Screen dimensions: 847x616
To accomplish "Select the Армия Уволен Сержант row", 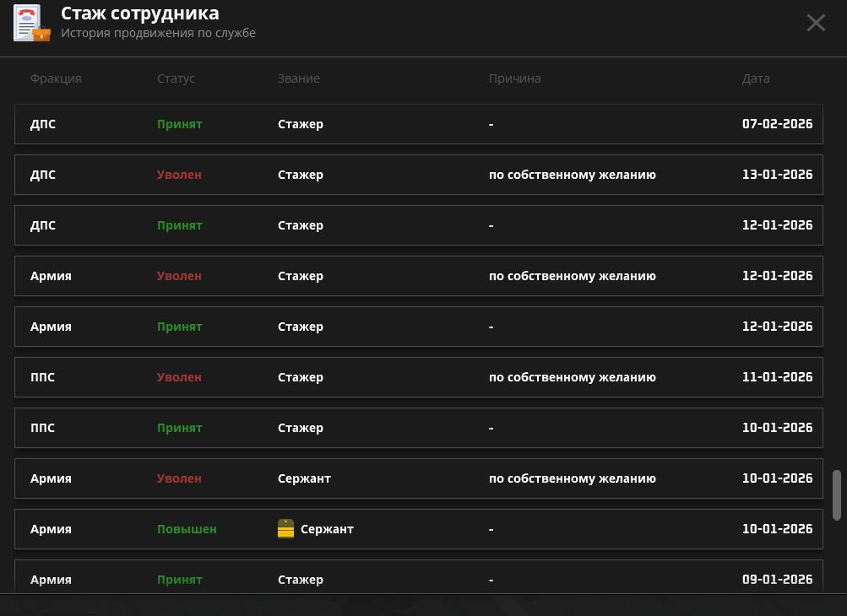I will coord(419,478).
